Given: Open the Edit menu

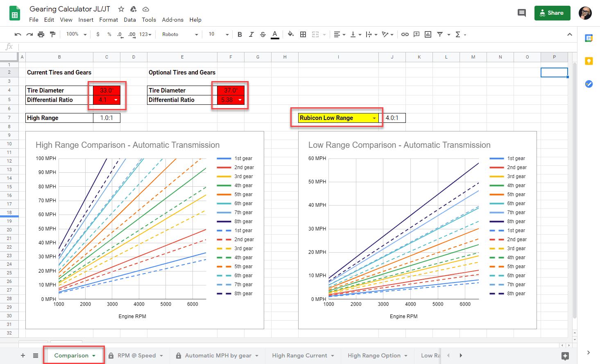Looking at the screenshot, I should pyautogui.click(x=49, y=20).
